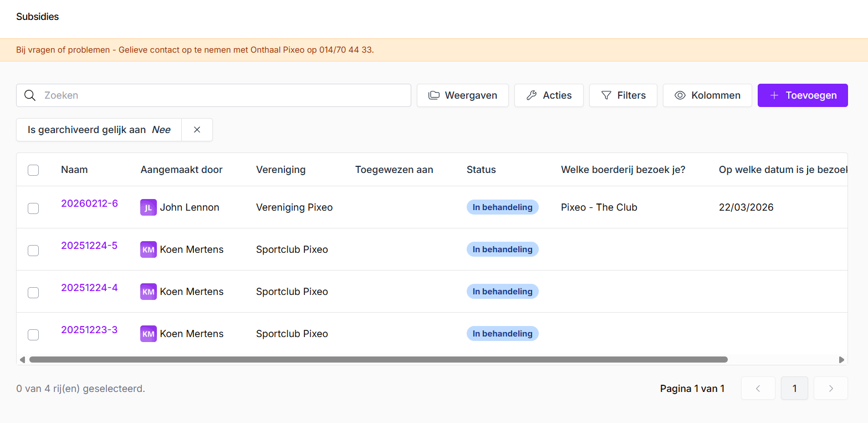Open subsidy record 20251224-4
The width and height of the screenshot is (868, 423).
[89, 288]
